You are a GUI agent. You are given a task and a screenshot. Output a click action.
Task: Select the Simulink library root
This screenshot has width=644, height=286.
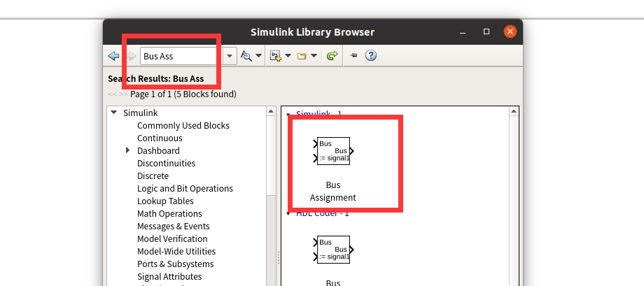pos(141,113)
